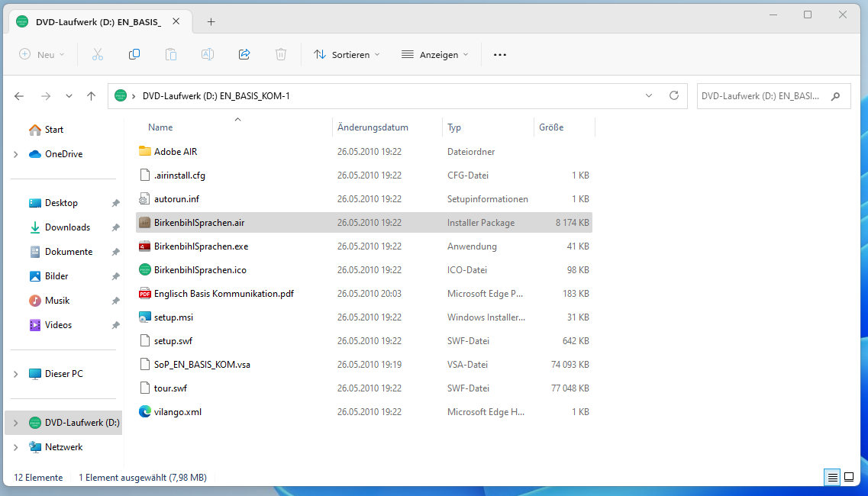Select the Englisch Basis Kommunikation.pdf file
Viewport: 868px width, 496px height.
(223, 294)
